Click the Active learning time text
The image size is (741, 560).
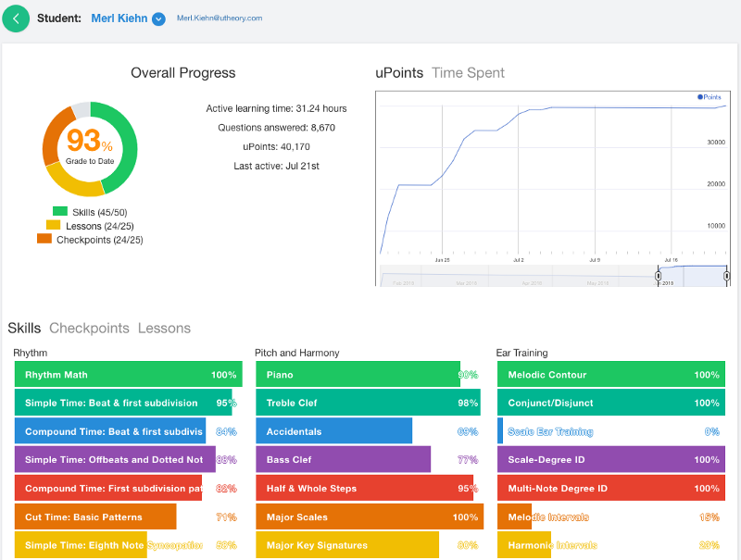coord(276,108)
